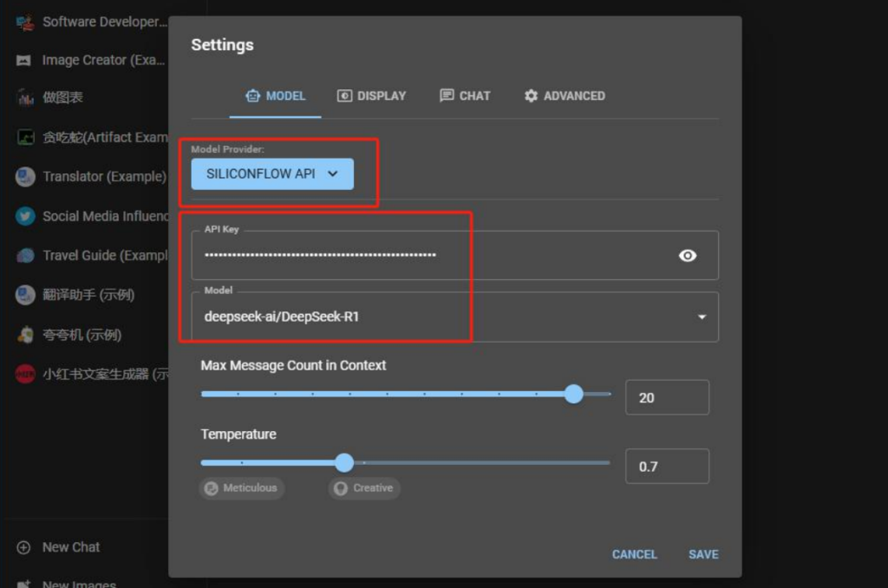888x588 pixels.
Task: Click the Image Creator picture icon
Action: (x=23, y=61)
